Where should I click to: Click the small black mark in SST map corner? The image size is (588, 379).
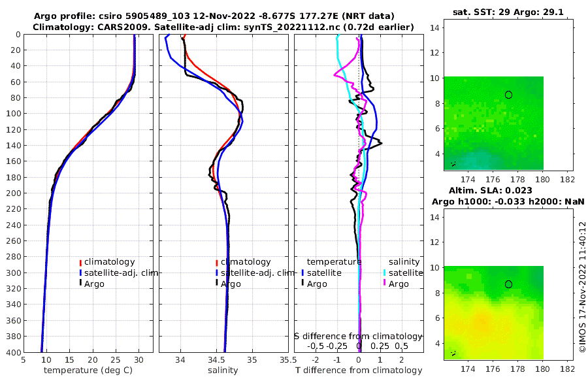[x=453, y=163]
